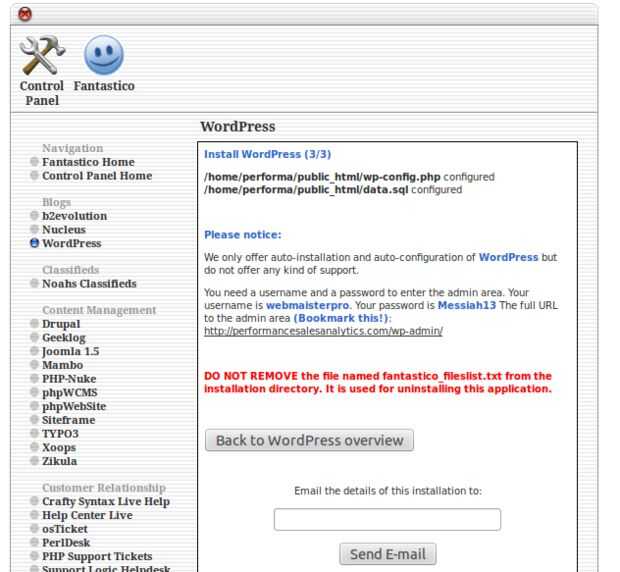Viewport: 620px width, 572px height.
Task: Open the wp-admin URL link
Action: pos(323,331)
